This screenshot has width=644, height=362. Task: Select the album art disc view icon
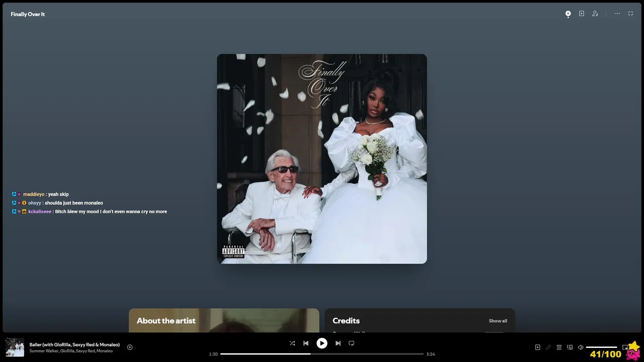click(x=568, y=14)
